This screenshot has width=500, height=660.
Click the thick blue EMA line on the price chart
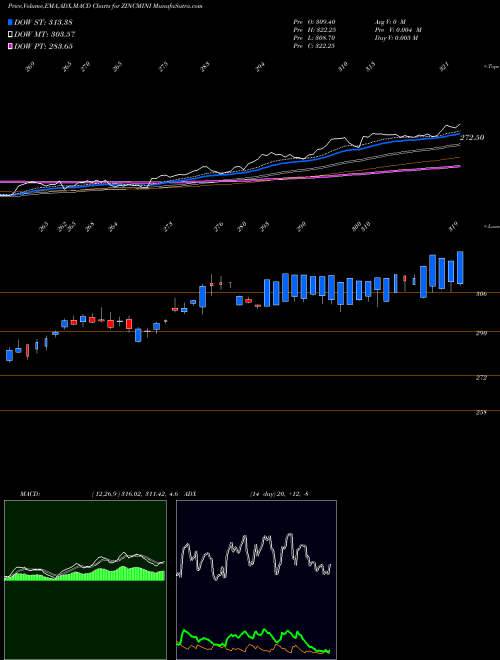[295, 163]
